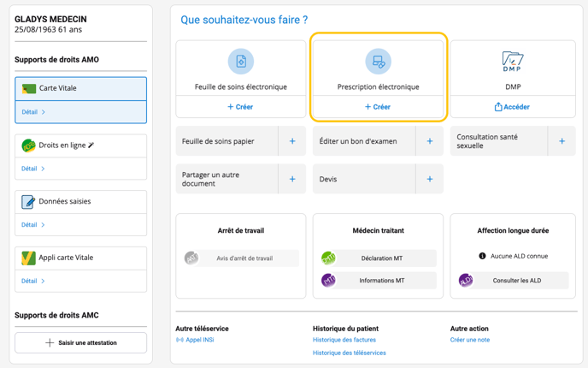The width and height of the screenshot is (588, 368).
Task: Select the Carte Vitale rights support
Action: coord(80,89)
